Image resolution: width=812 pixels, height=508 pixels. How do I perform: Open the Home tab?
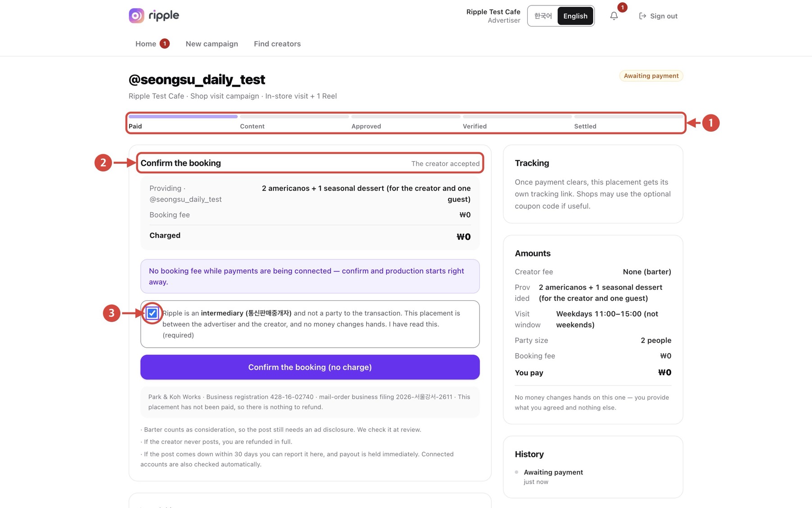click(x=146, y=44)
